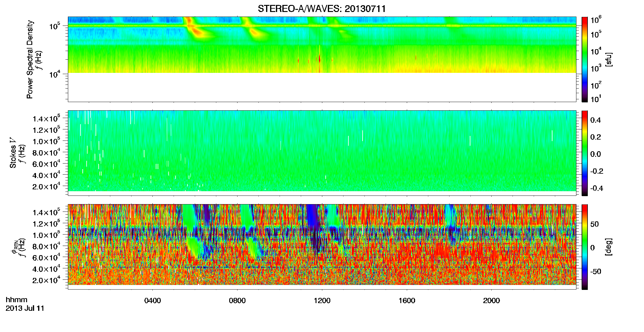Click 2.0×10^4 tick of Stokes V panel
The height and width of the screenshot is (332, 644).
point(47,186)
